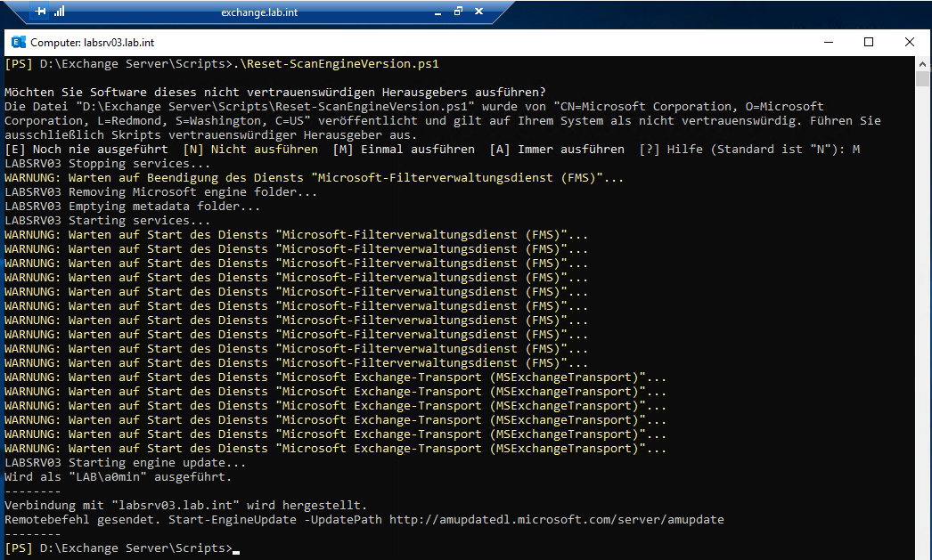Image resolution: width=932 pixels, height=560 pixels.
Task: Click the scrollbar up arrow
Action: tap(924, 64)
